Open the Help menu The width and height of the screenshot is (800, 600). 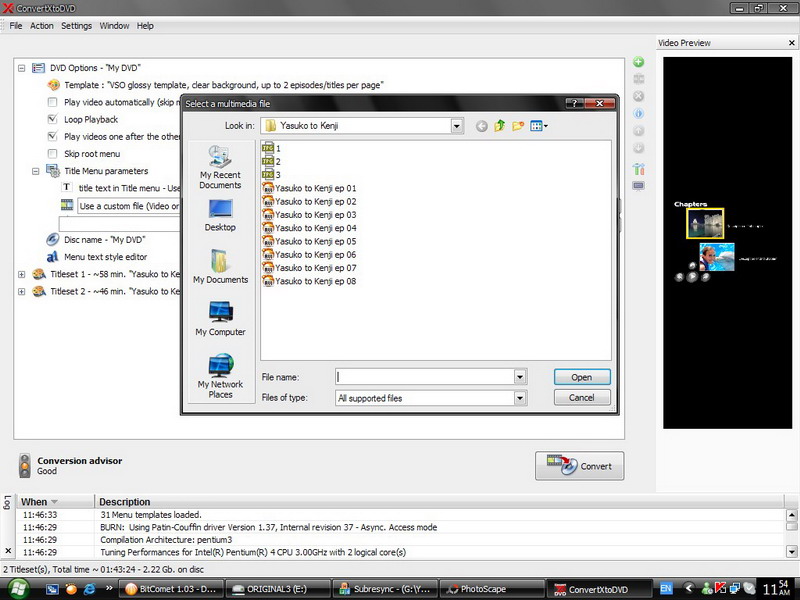145,26
